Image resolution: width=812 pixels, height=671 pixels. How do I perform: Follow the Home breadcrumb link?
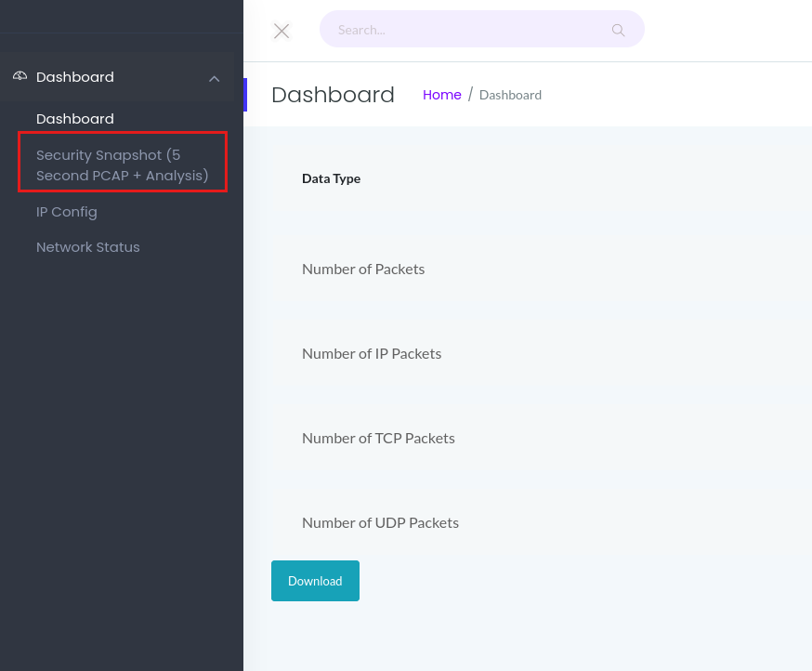coord(441,95)
